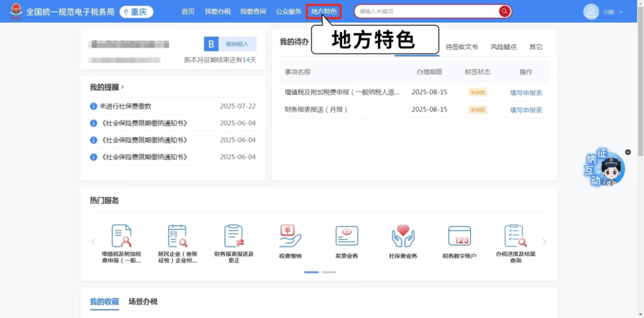Click the 税费缴纳 service icon

click(290, 236)
